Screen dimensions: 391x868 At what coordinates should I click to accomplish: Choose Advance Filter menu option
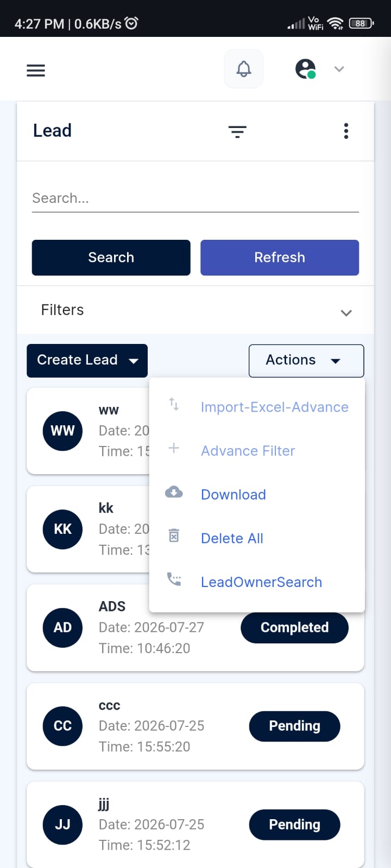[x=248, y=451]
